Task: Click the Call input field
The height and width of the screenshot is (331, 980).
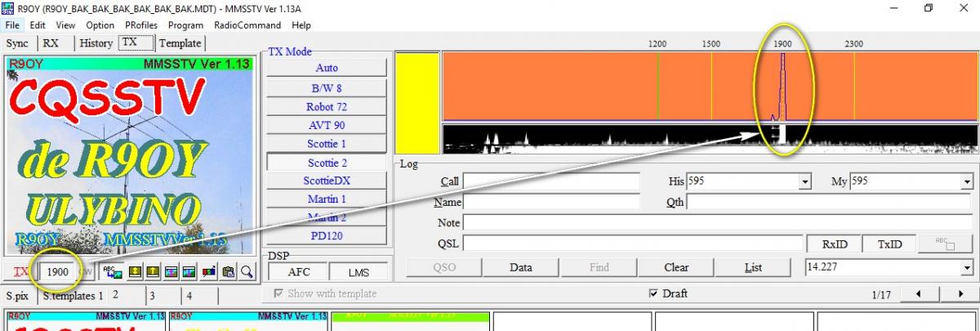Action: tap(551, 181)
